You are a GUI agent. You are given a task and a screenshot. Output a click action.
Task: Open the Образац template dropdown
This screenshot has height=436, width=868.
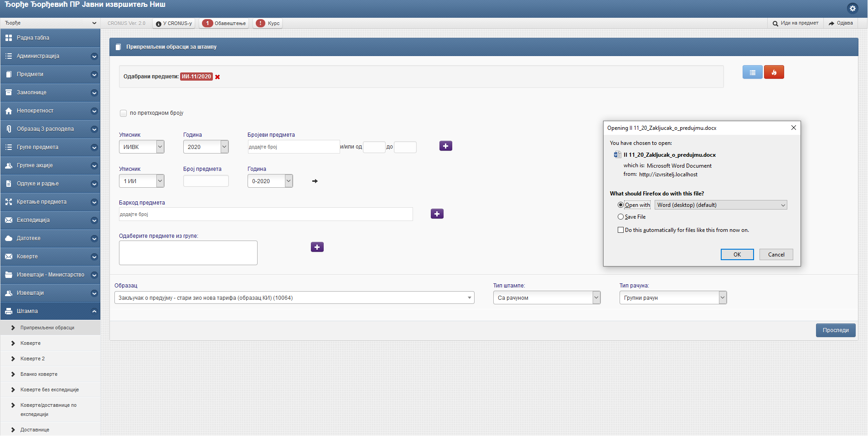(x=294, y=298)
